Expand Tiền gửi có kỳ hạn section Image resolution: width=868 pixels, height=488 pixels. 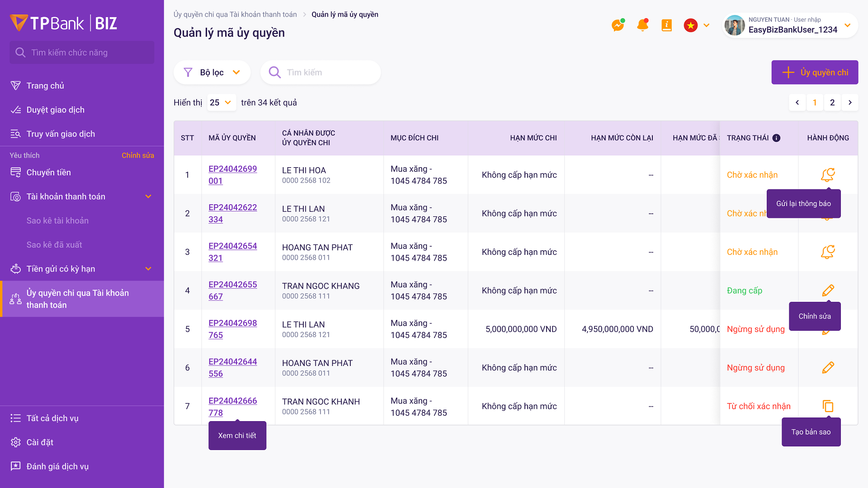(148, 269)
